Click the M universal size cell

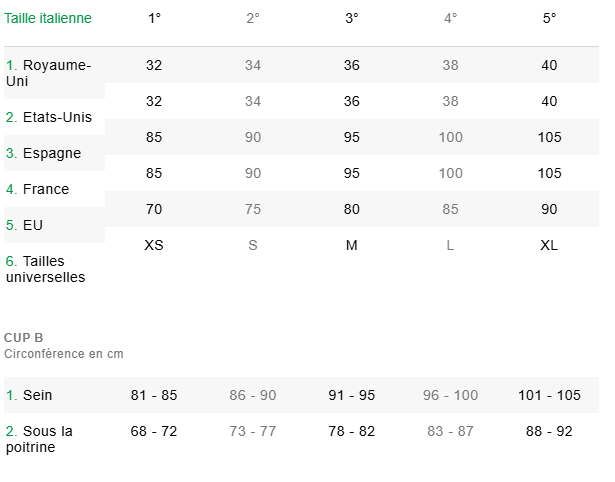pyautogui.click(x=352, y=245)
